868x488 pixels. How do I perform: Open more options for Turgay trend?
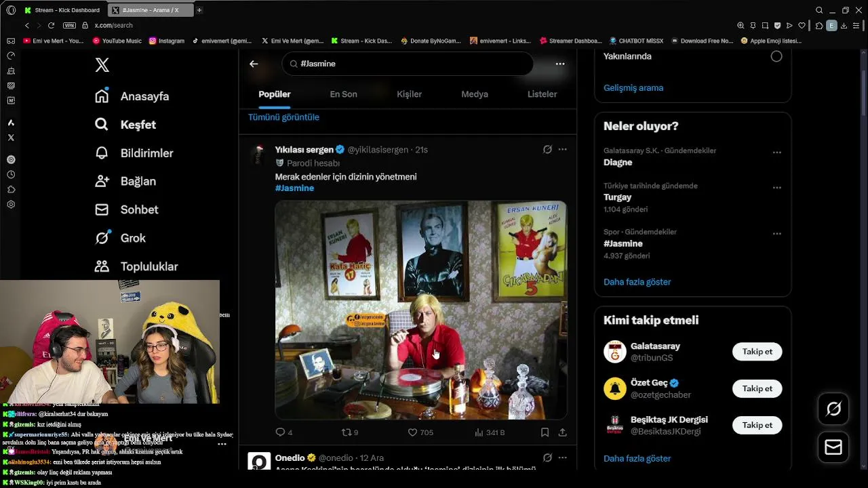[776, 187]
